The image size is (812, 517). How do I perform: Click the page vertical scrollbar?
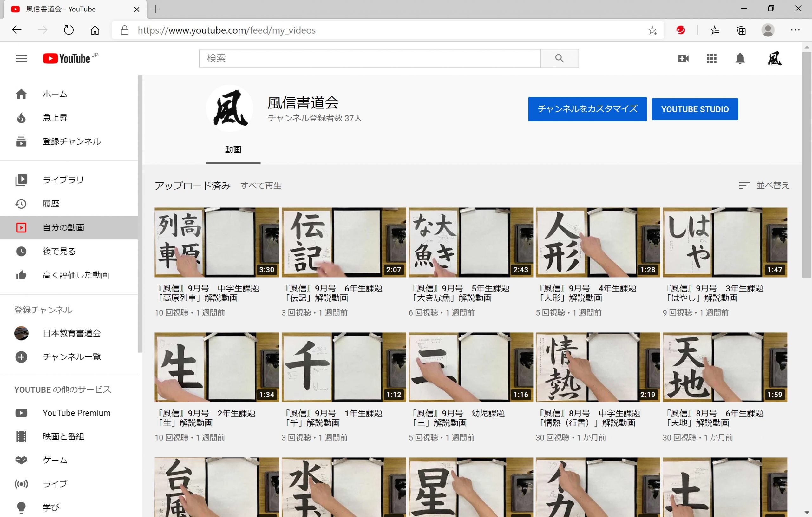(807, 165)
